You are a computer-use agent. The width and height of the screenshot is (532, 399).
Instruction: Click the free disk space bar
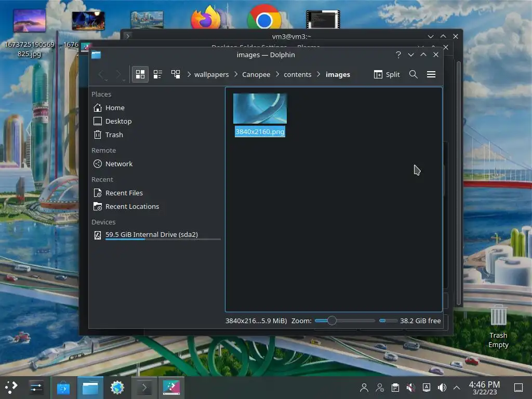coord(388,321)
